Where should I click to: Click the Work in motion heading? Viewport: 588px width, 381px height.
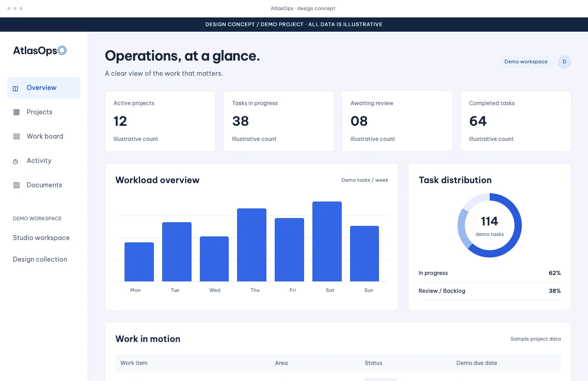(x=148, y=339)
